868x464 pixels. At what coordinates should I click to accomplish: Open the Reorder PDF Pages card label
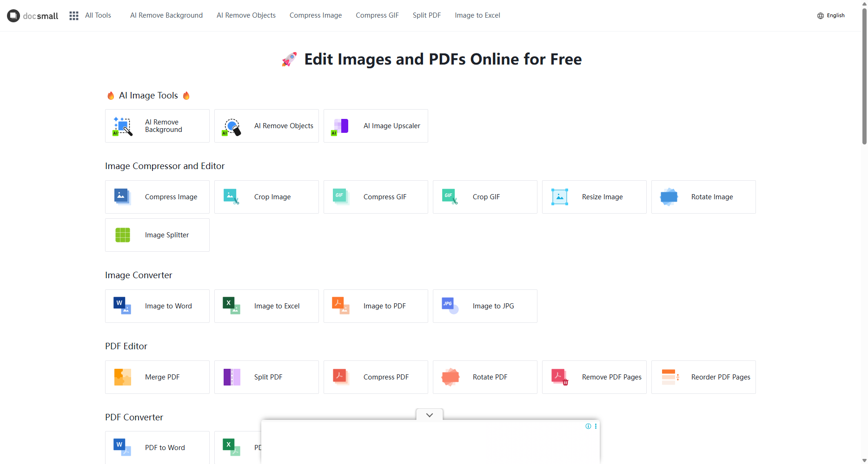click(x=721, y=377)
